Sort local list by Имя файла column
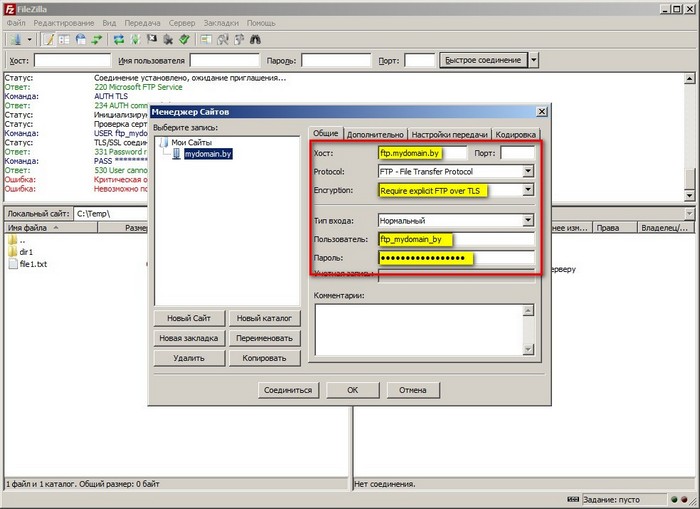This screenshot has height=509, width=700. (50, 228)
